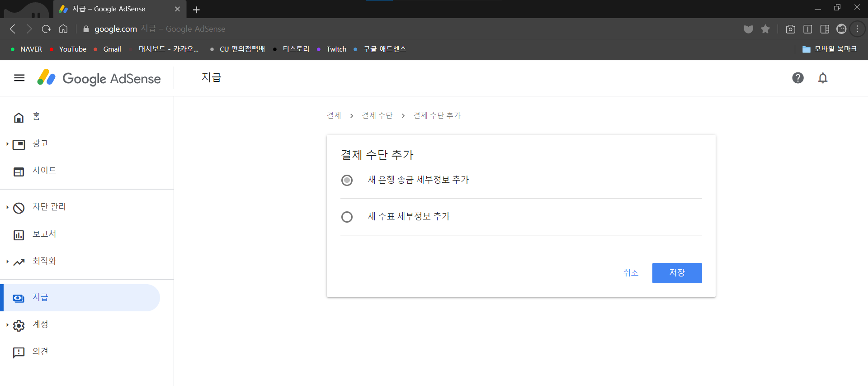Click the 광고 ad icon in sidebar

(x=19, y=145)
